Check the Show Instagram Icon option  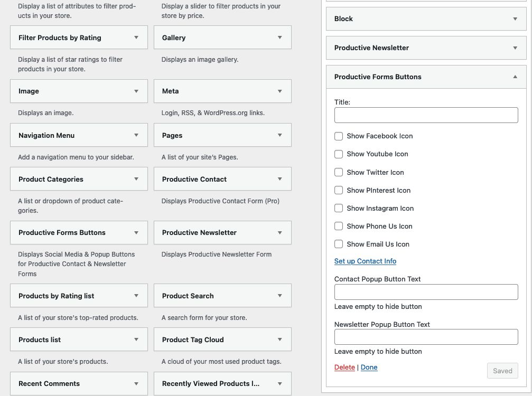click(x=339, y=208)
